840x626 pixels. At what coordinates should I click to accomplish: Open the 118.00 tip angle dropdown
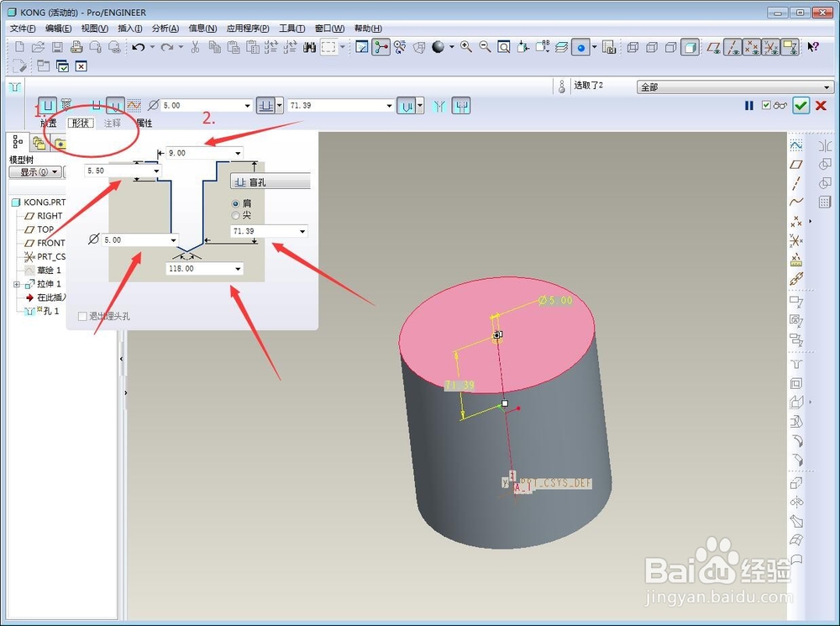[238, 269]
